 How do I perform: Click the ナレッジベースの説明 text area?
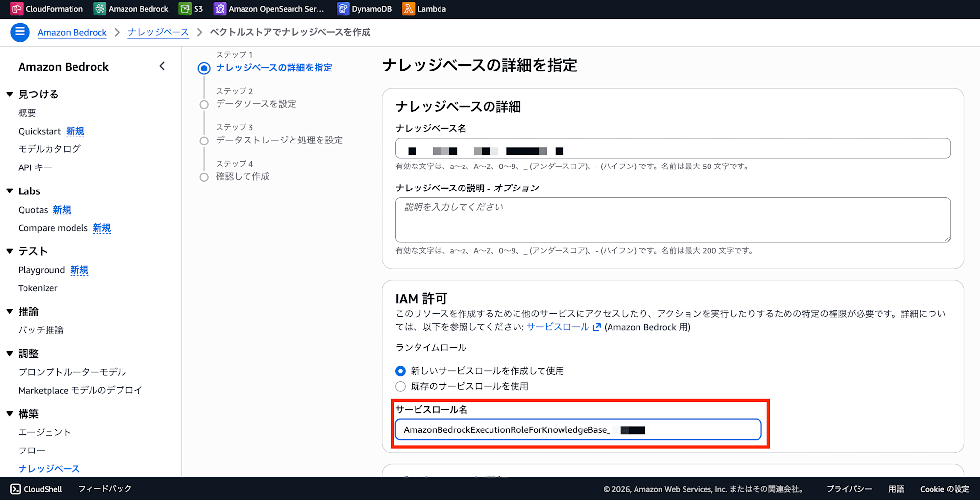pos(673,220)
